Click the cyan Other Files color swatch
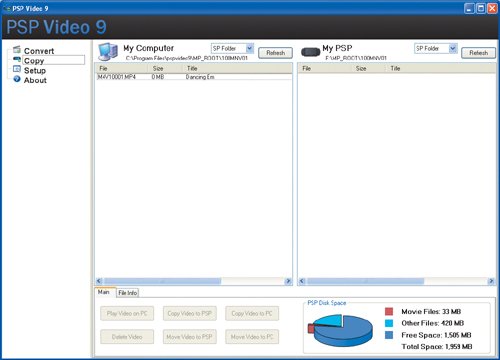 click(389, 323)
